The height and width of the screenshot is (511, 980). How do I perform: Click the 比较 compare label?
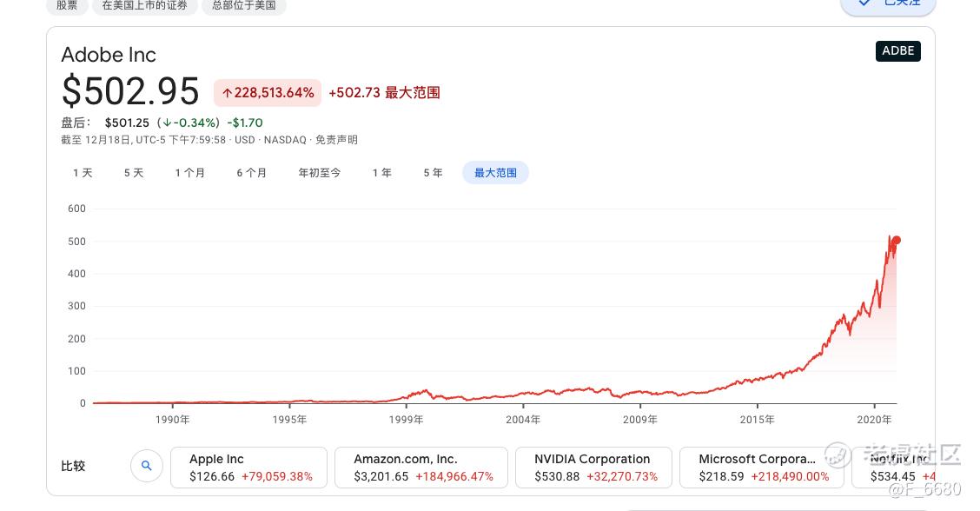[x=73, y=466]
